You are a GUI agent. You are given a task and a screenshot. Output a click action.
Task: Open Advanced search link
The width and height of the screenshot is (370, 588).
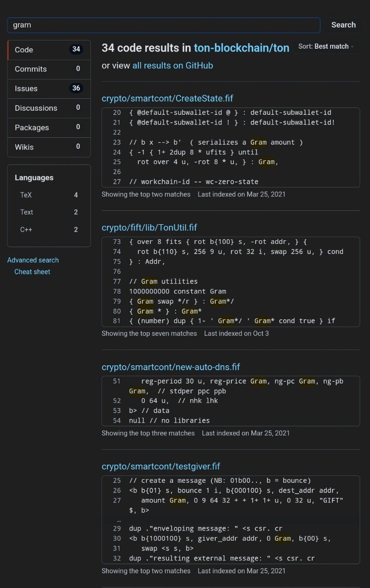click(x=33, y=260)
